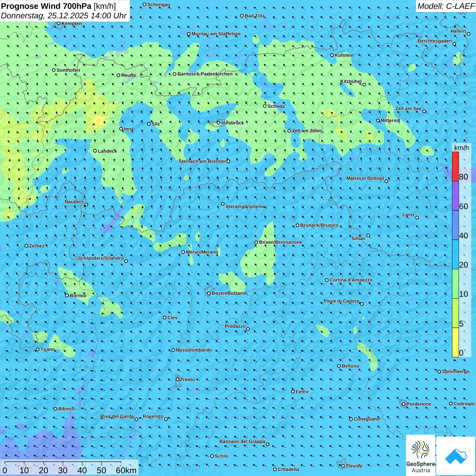476x476 pixels.
Task: Click the Feltre city label
Action: pyautogui.click(x=302, y=392)
